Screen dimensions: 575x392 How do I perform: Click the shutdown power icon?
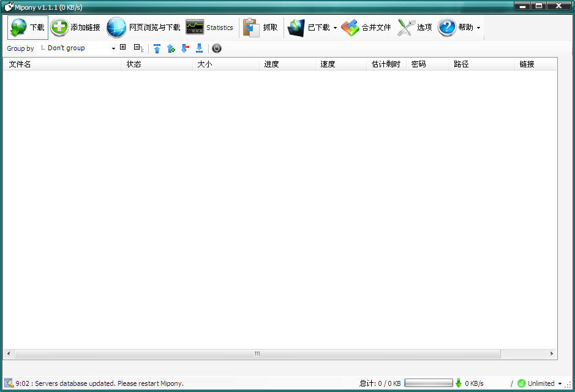pyautogui.click(x=217, y=48)
